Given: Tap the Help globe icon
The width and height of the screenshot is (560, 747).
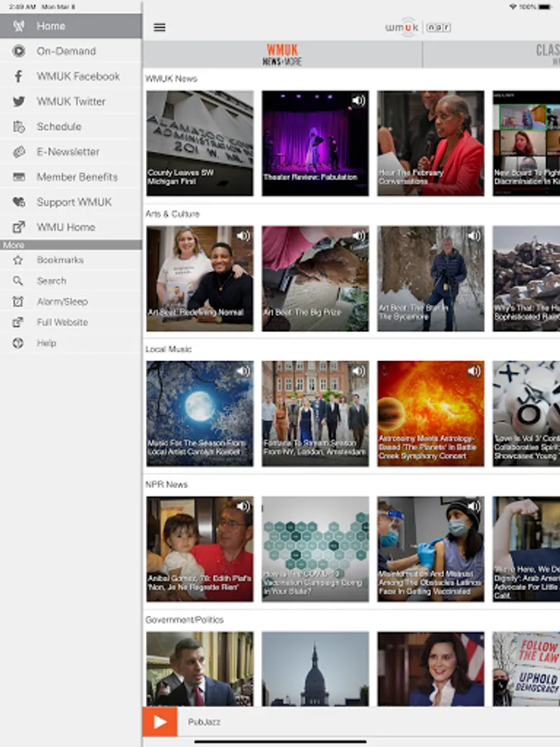Looking at the screenshot, I should [x=18, y=343].
